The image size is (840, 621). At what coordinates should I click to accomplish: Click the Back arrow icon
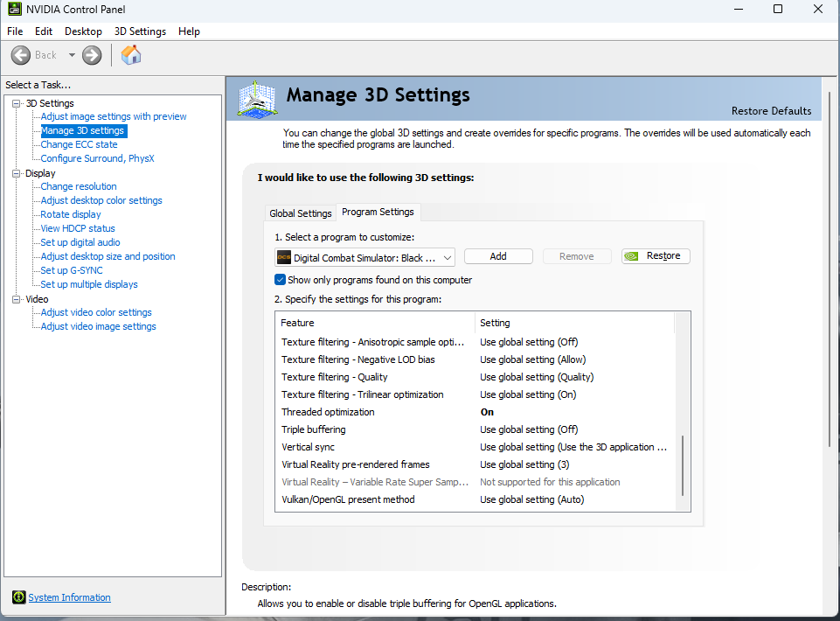pyautogui.click(x=21, y=55)
